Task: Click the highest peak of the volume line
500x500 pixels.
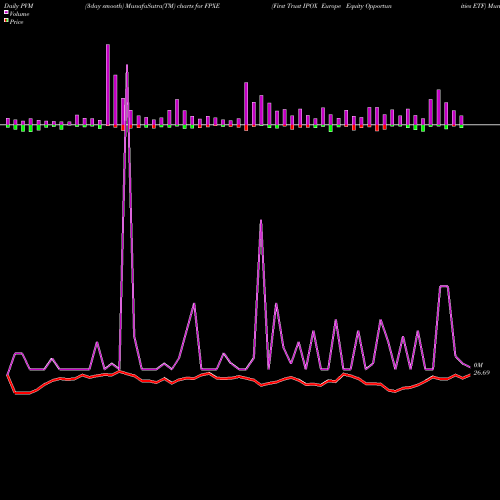Action: (127, 65)
